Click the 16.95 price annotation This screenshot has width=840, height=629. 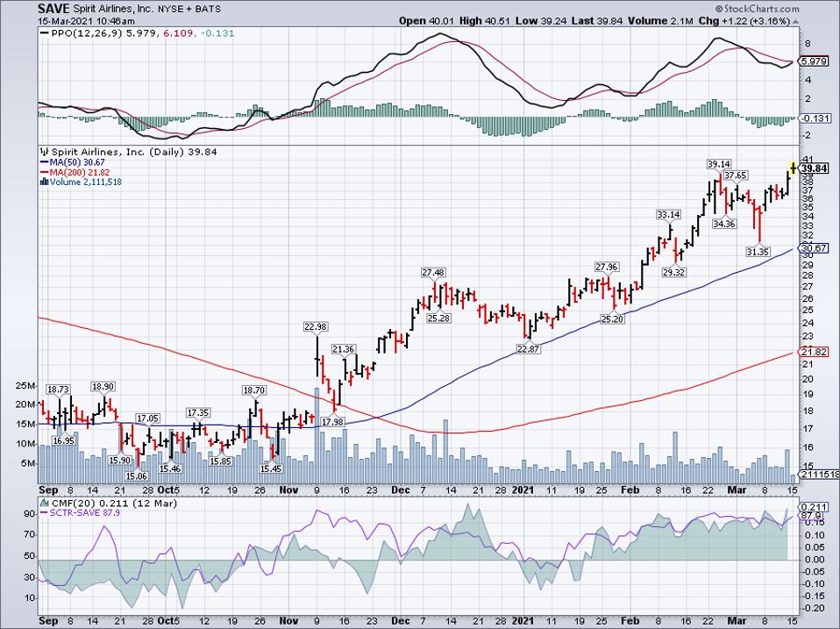[x=63, y=441]
